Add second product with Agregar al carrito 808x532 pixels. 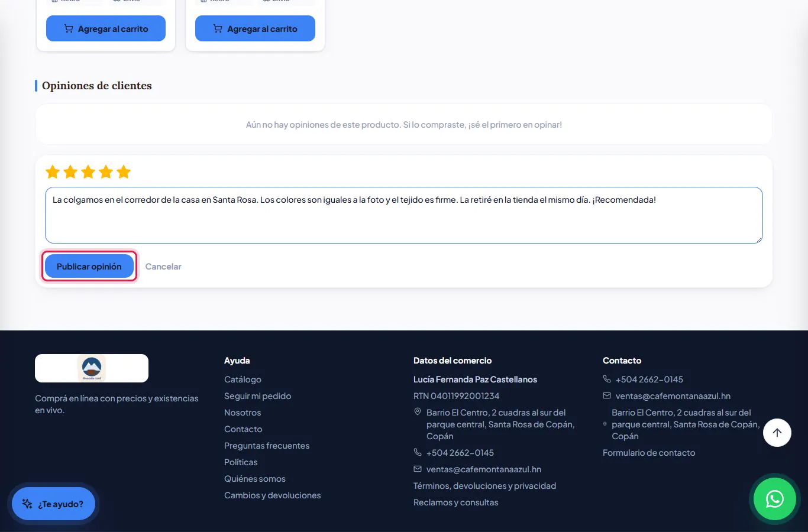click(255, 28)
